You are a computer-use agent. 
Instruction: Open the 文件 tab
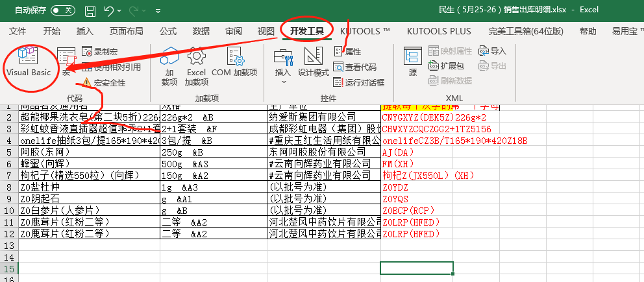pos(18,31)
